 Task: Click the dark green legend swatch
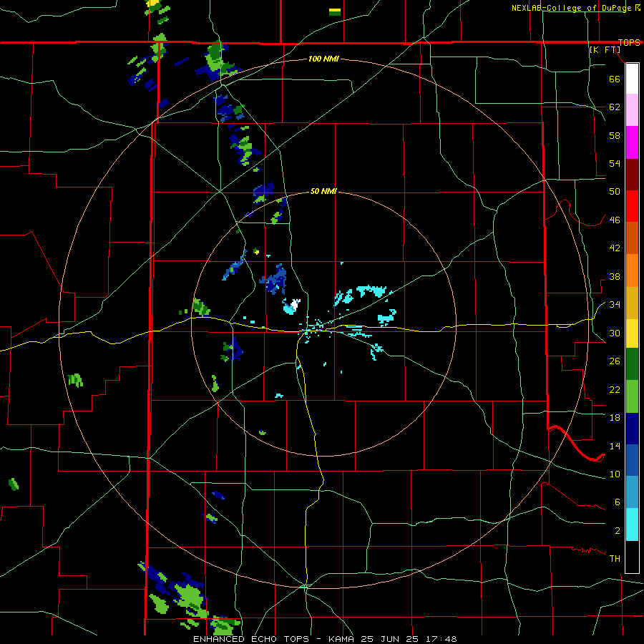(632, 364)
